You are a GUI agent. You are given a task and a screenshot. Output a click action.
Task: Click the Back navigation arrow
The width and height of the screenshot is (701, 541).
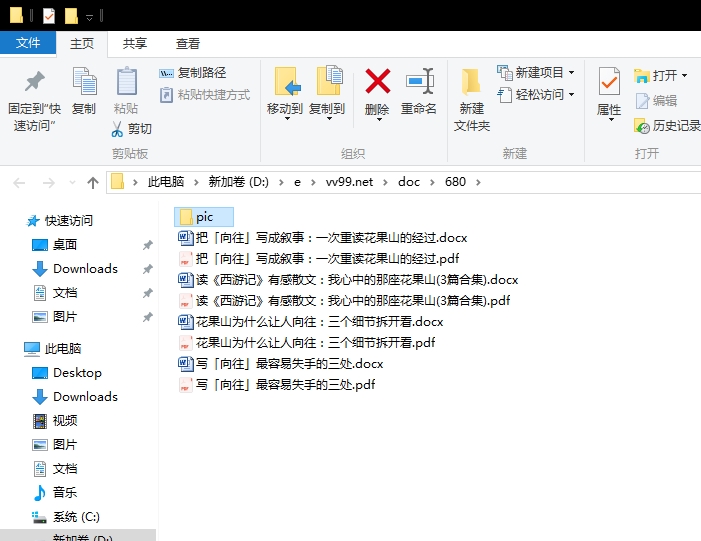19,182
